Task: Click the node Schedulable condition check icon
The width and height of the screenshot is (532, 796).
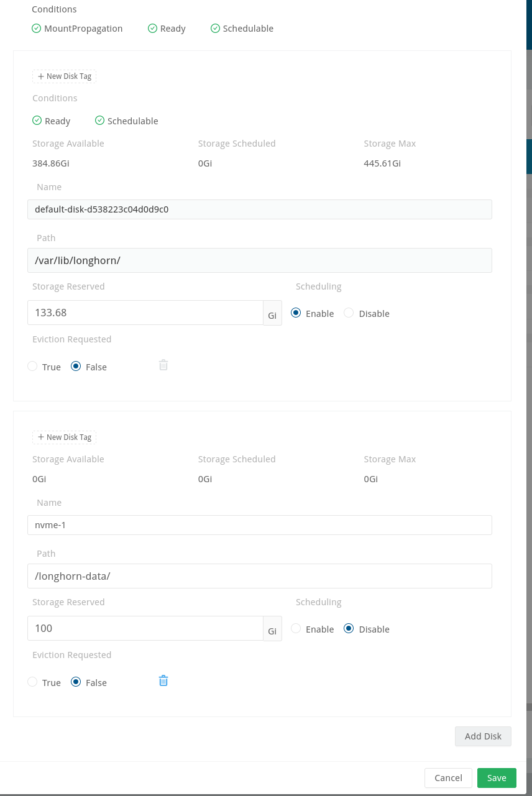Action: [216, 29]
